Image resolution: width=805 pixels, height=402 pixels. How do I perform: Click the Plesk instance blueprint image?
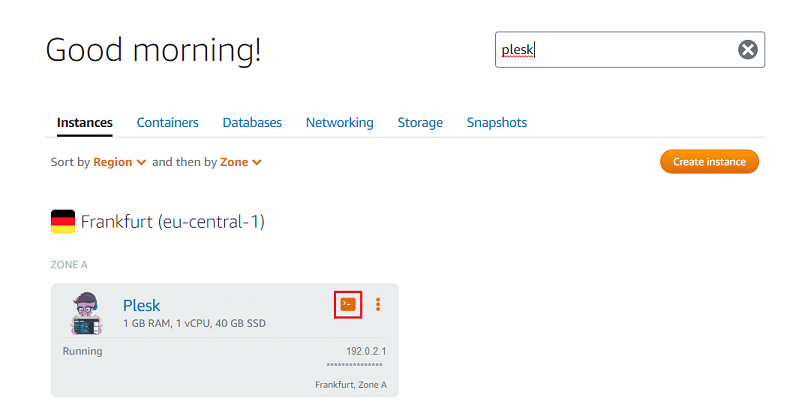[84, 313]
